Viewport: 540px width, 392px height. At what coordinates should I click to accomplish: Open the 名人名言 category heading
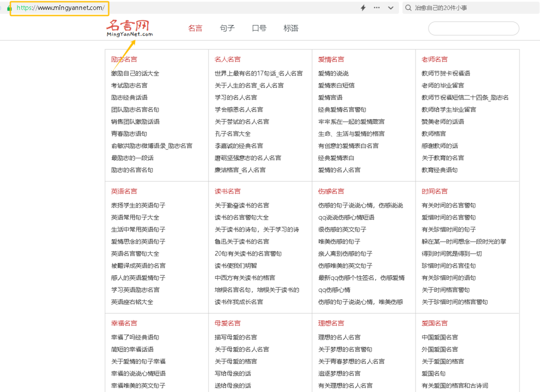(x=227, y=59)
